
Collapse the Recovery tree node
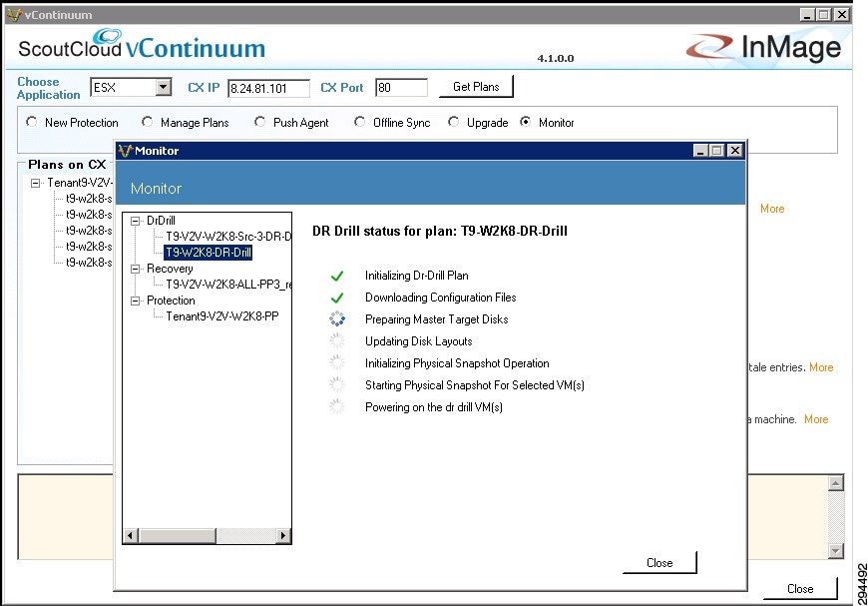[135, 269]
